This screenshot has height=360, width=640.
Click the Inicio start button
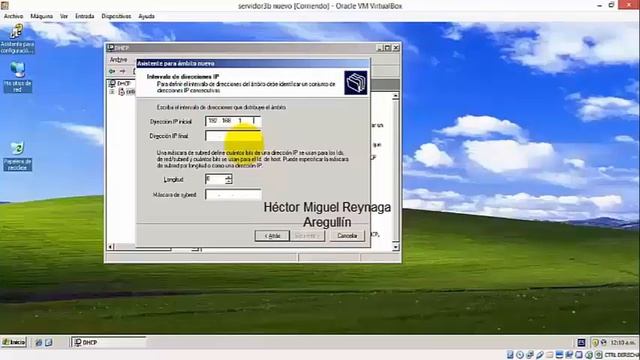click(x=14, y=342)
